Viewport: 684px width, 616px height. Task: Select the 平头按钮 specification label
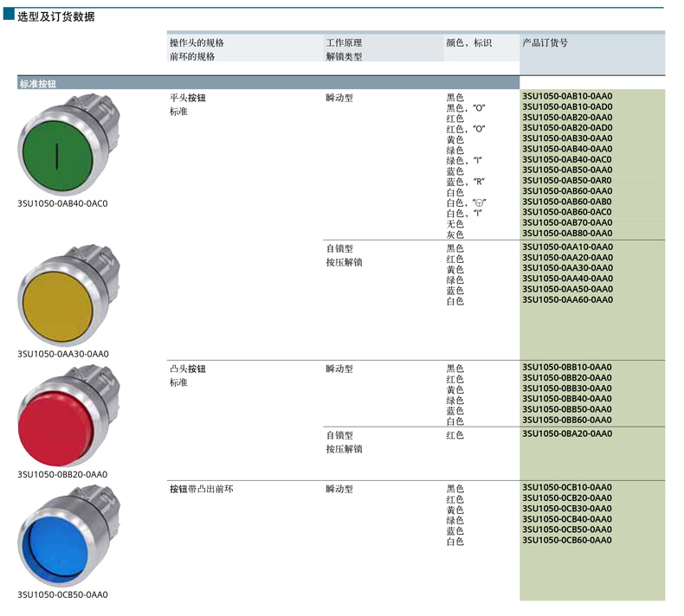pyautogui.click(x=188, y=98)
